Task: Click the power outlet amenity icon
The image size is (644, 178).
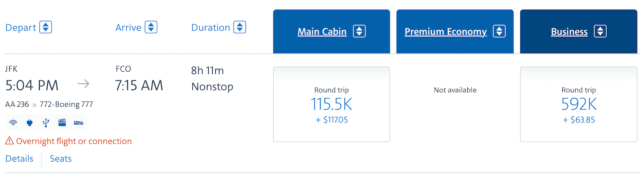Action: click(29, 123)
